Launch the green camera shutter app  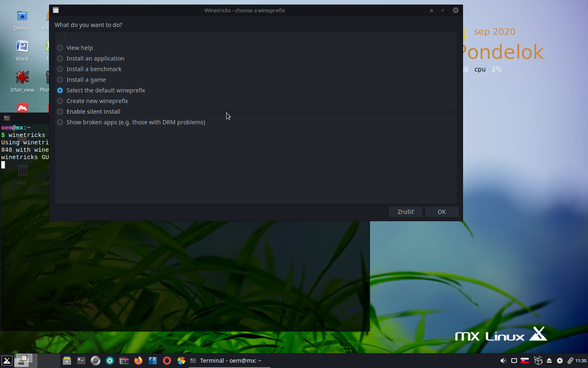pyautogui.click(x=110, y=361)
